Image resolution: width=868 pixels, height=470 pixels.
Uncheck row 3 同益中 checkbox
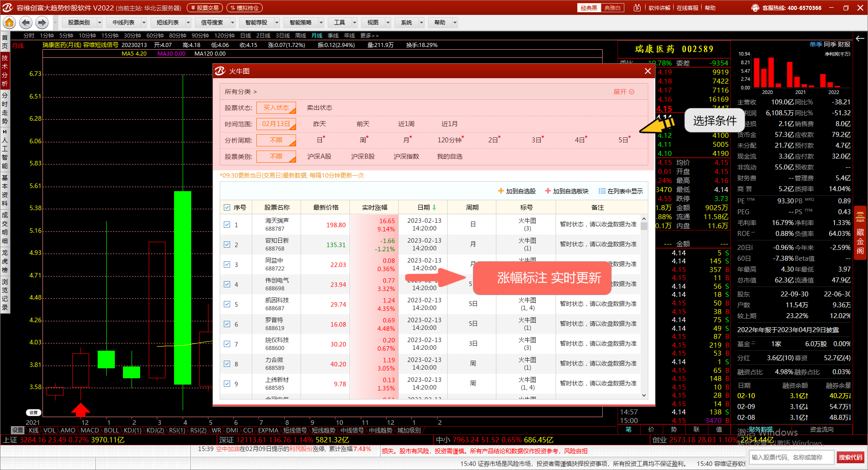(227, 264)
